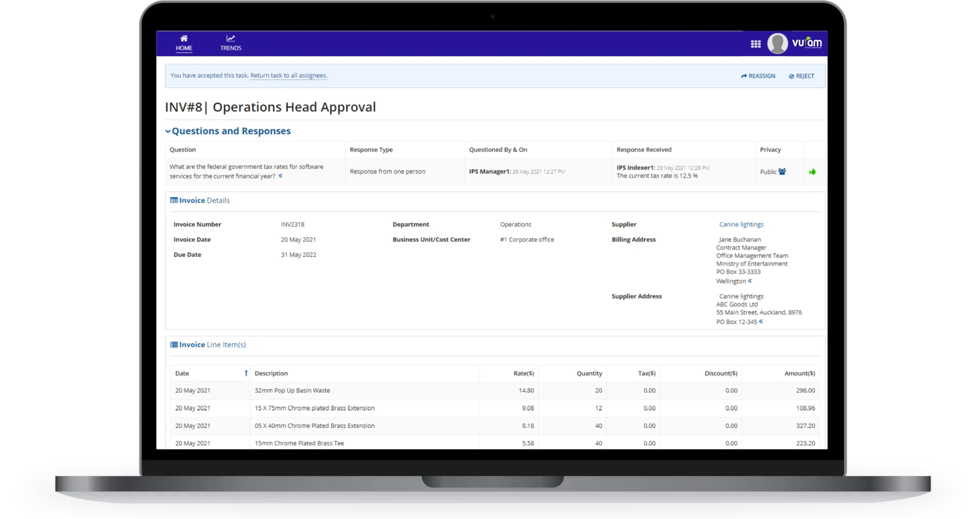Click the #1 Corporate office value

527,239
